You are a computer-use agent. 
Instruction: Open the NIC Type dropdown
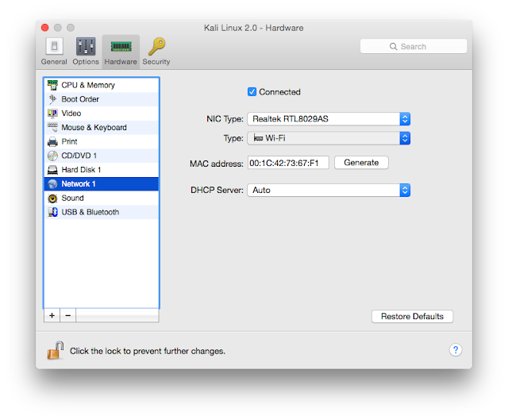point(329,119)
